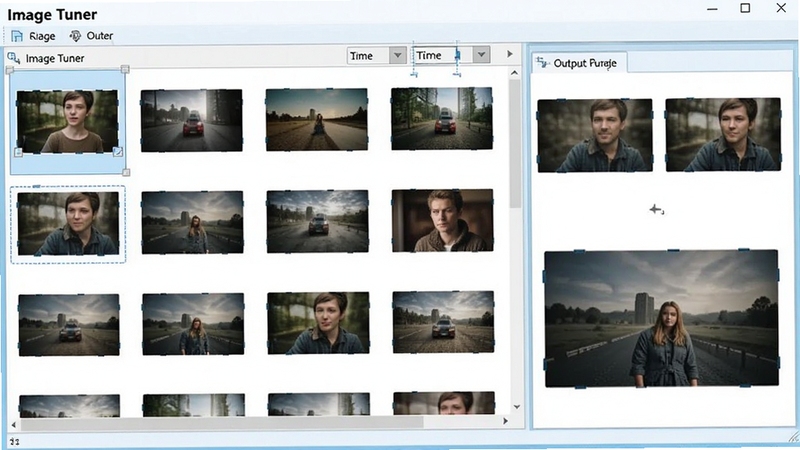Click the horizontal scrollbar right arrow
Image resolution: width=800 pixels, height=450 pixels.
pyautogui.click(x=505, y=421)
